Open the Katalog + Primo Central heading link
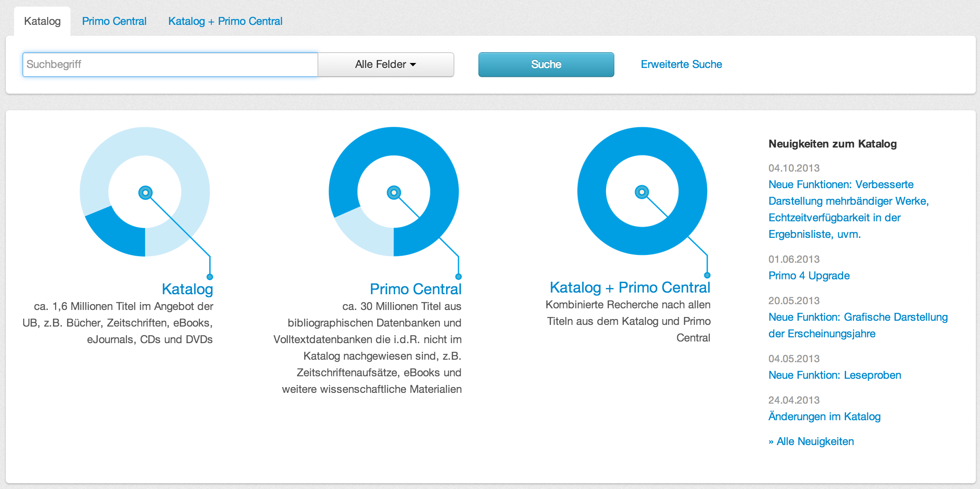This screenshot has height=489, width=980. 630,287
